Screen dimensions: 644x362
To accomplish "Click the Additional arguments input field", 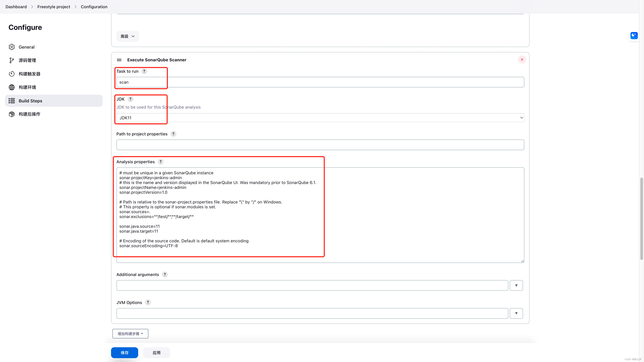I will pyautogui.click(x=312, y=285).
